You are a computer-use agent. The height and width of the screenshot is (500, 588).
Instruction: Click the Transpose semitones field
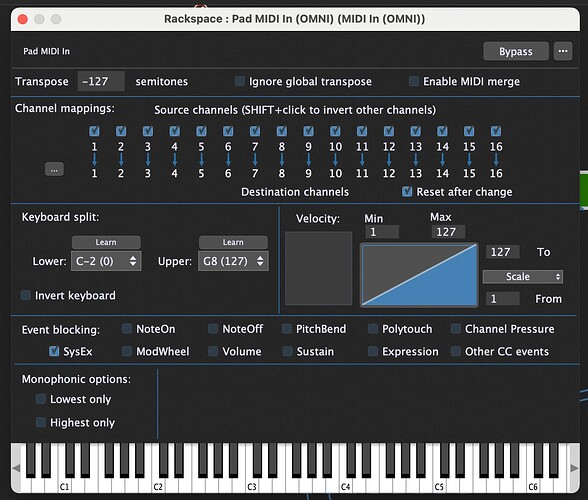coord(101,81)
